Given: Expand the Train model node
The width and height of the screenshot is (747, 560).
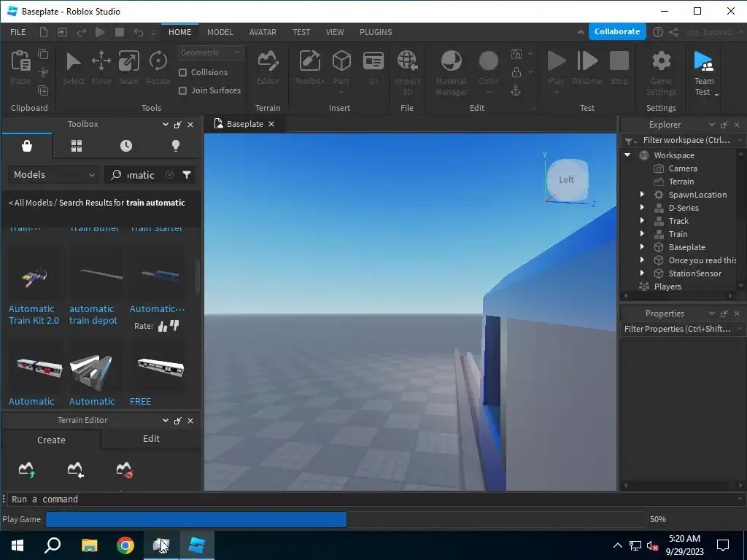Looking at the screenshot, I should coord(642,234).
